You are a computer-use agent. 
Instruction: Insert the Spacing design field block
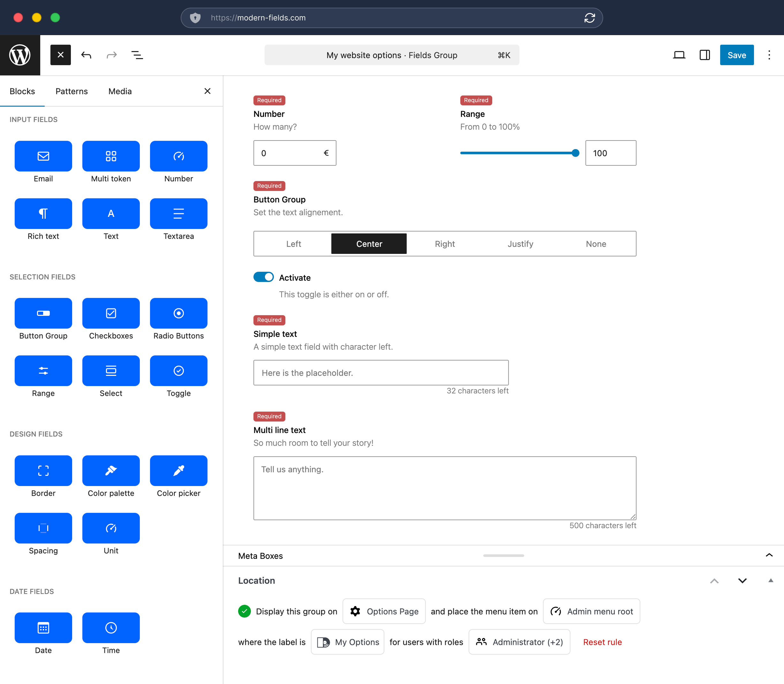[43, 528]
